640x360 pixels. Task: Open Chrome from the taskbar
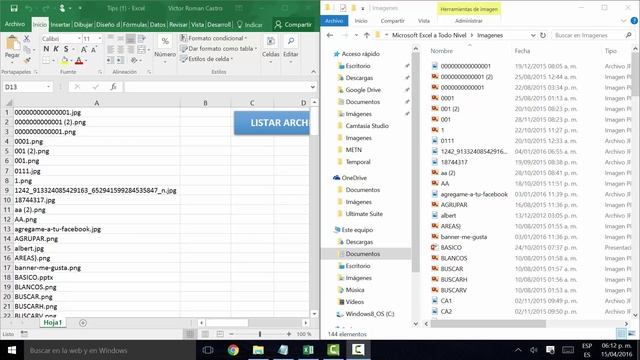click(x=233, y=350)
